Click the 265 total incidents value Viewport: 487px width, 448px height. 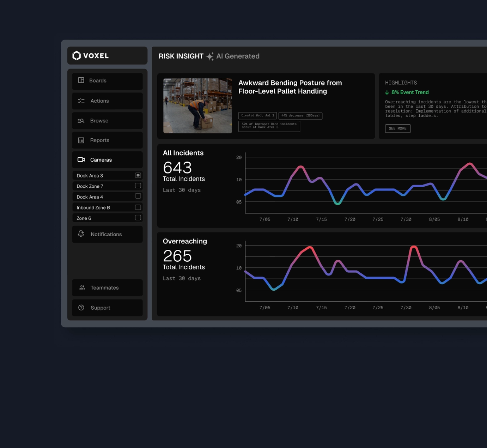(x=177, y=256)
